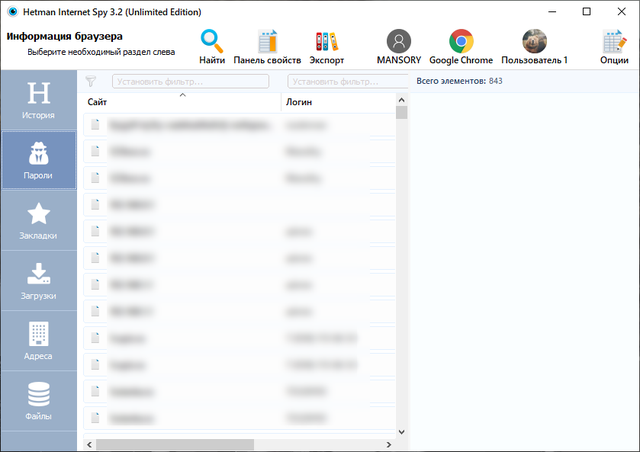Click the Экспорт export icon
Viewport: 640px width, 452px height.
click(327, 41)
